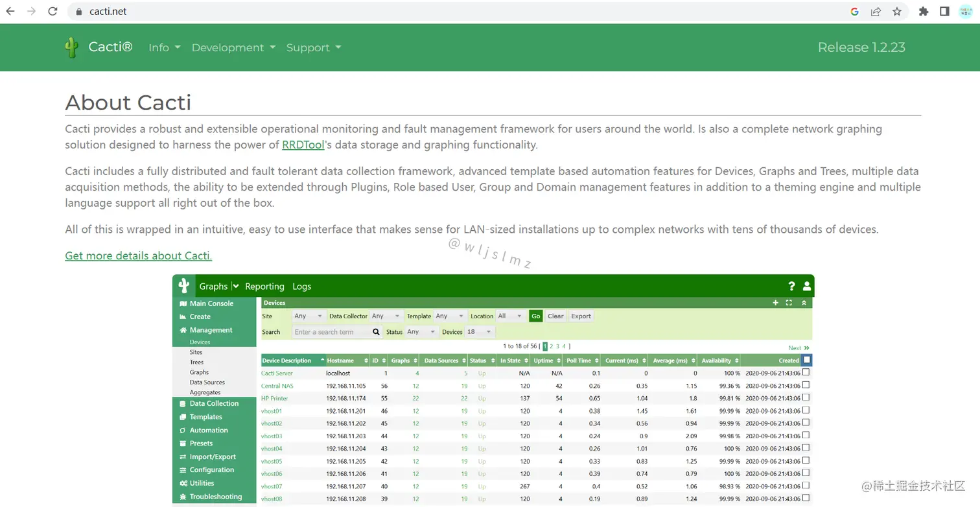The height and width of the screenshot is (507, 980).
Task: Click the Create chart icon in sidebar
Action: (183, 317)
